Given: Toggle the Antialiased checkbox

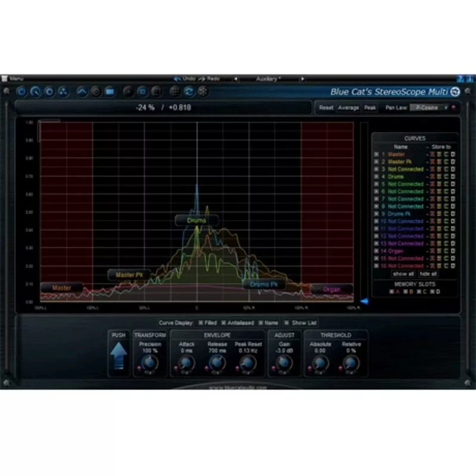Looking at the screenshot, I should [224, 323].
